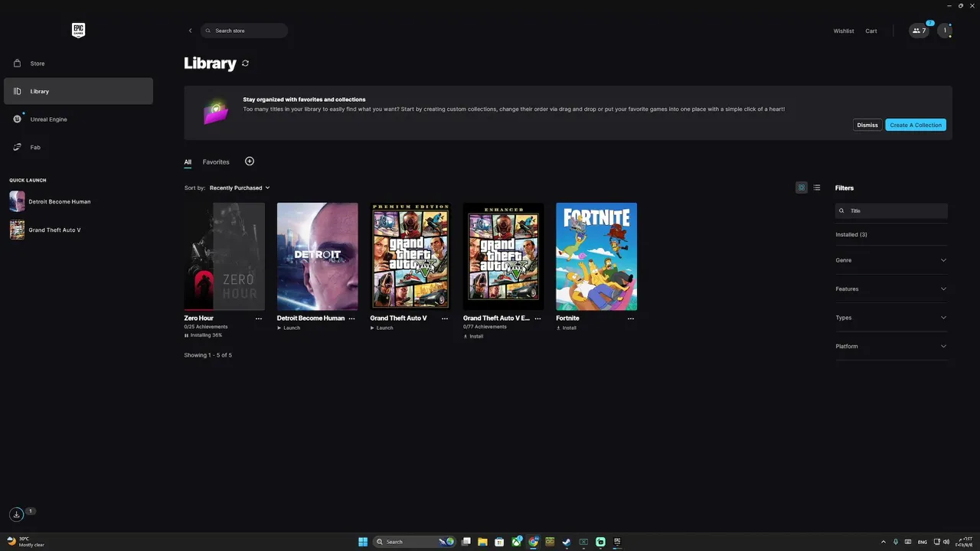Open Task View on the taskbar

click(x=465, y=542)
